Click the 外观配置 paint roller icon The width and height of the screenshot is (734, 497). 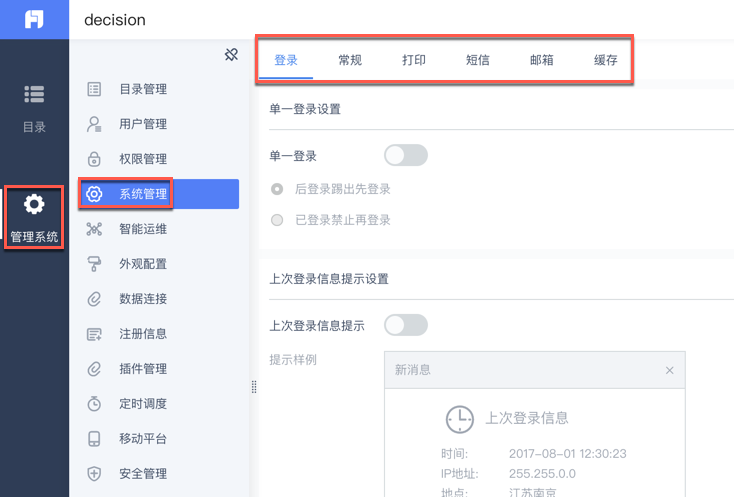(x=95, y=264)
